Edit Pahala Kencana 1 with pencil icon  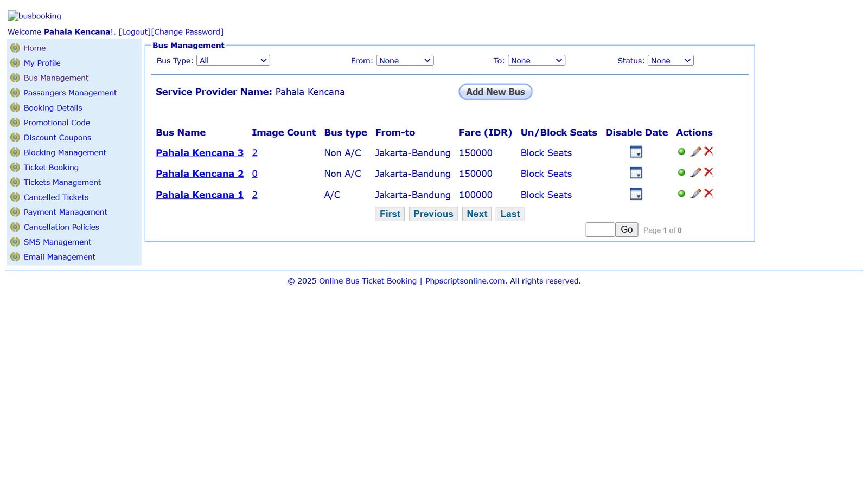pyautogui.click(x=695, y=194)
